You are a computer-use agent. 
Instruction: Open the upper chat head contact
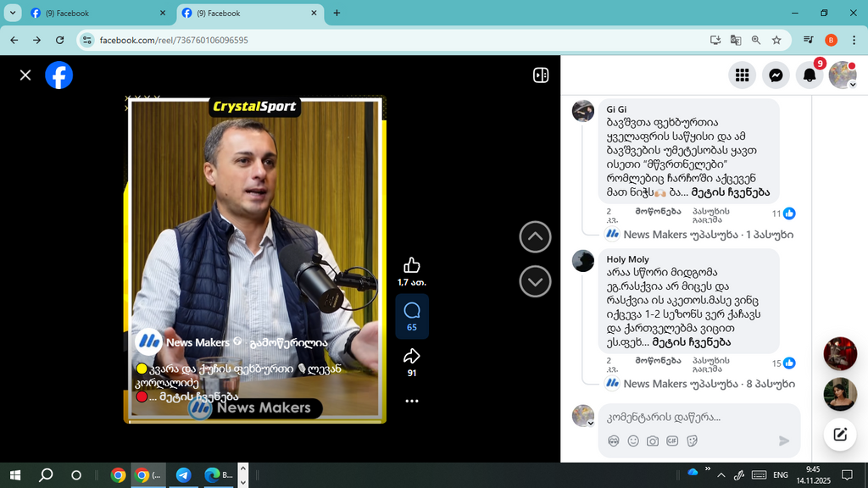[840, 353]
